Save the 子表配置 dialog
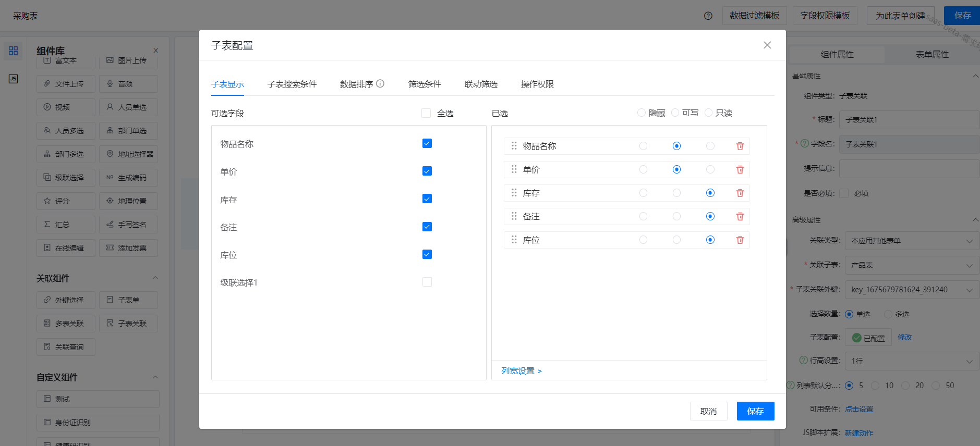980x446 pixels. pyautogui.click(x=755, y=411)
